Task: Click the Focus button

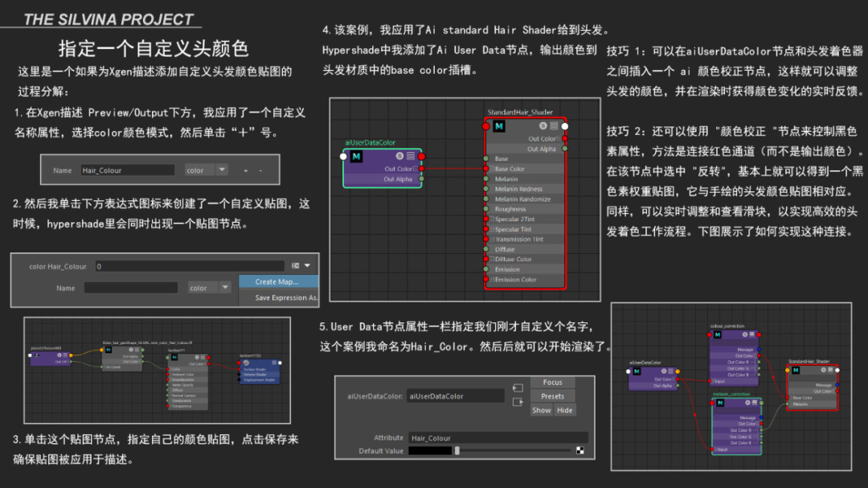Action: 552,382
